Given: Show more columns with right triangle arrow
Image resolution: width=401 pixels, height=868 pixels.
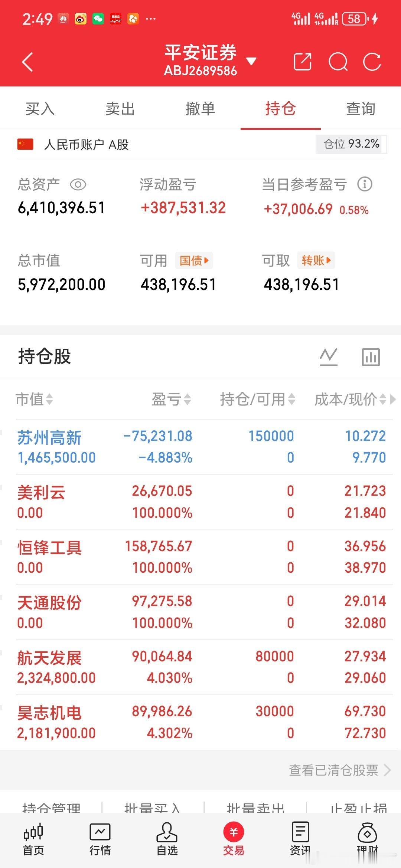Looking at the screenshot, I should 393,400.
